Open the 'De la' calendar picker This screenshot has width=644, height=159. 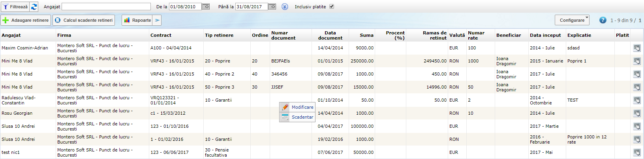(206, 7)
